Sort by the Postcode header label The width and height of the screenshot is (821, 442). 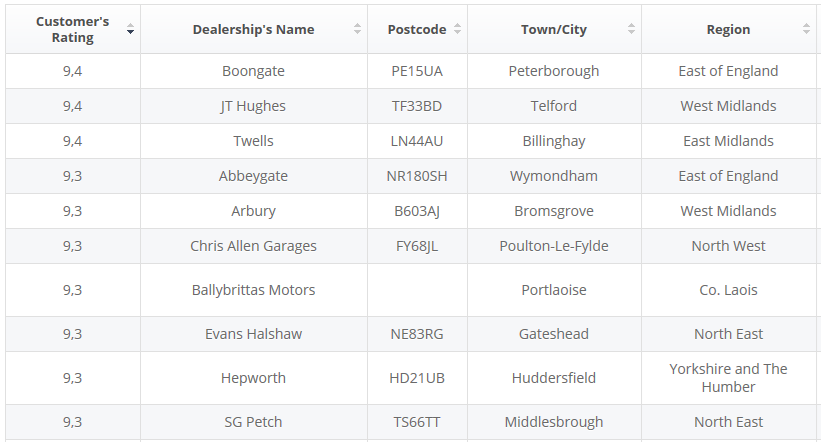click(416, 29)
